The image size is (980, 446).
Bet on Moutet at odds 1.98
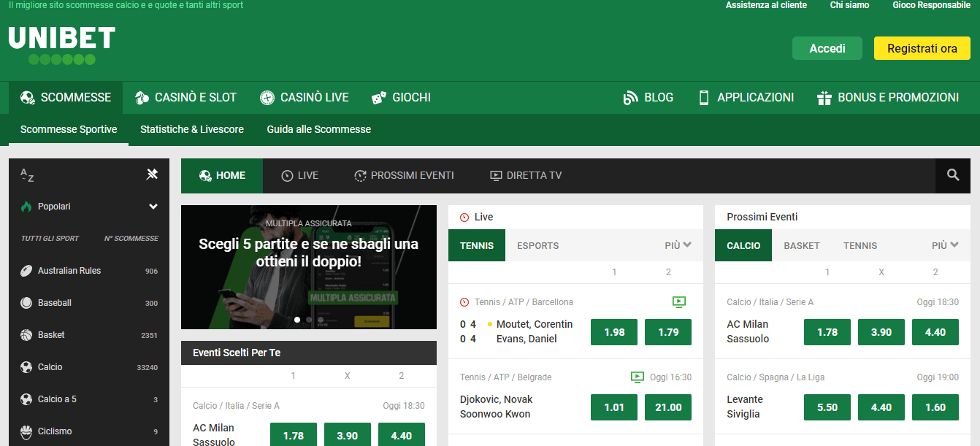pyautogui.click(x=614, y=332)
